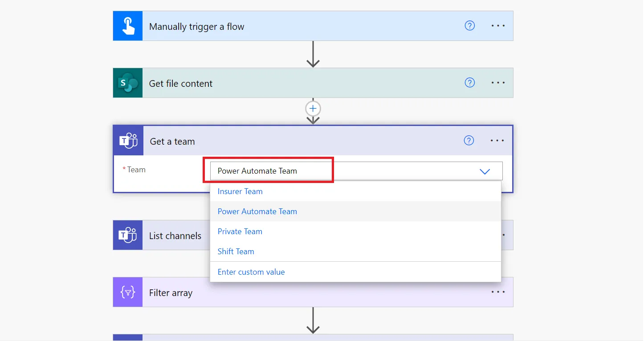This screenshot has width=644, height=341.
Task: Expand the Filter array step title
Action: [x=171, y=293]
